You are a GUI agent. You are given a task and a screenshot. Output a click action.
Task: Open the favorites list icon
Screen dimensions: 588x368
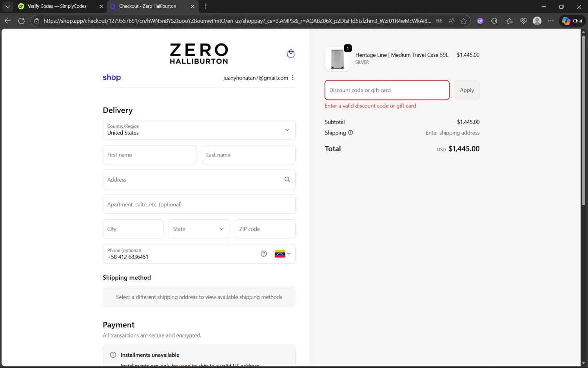510,21
